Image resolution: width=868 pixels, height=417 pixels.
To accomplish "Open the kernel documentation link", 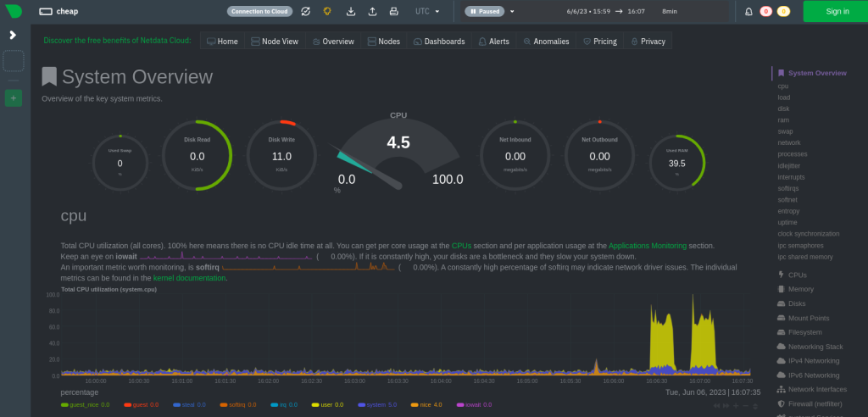I will coord(189,278).
